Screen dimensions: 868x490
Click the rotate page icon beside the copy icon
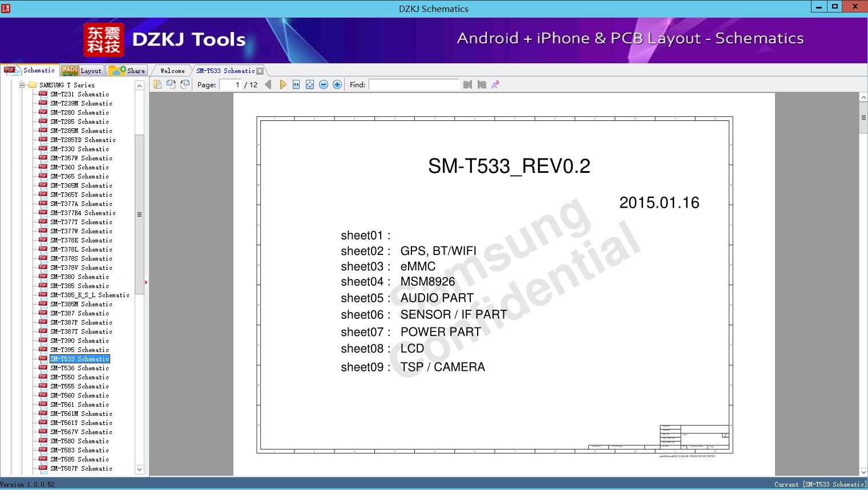171,84
